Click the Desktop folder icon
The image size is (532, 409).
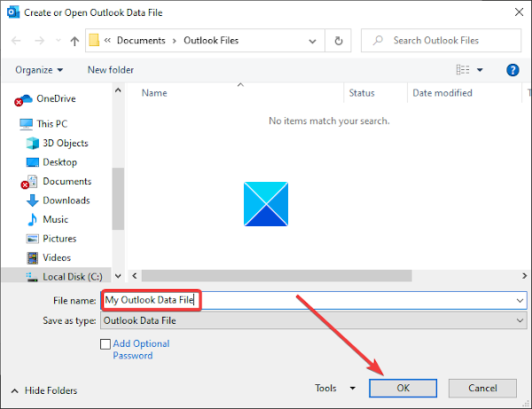(x=33, y=162)
